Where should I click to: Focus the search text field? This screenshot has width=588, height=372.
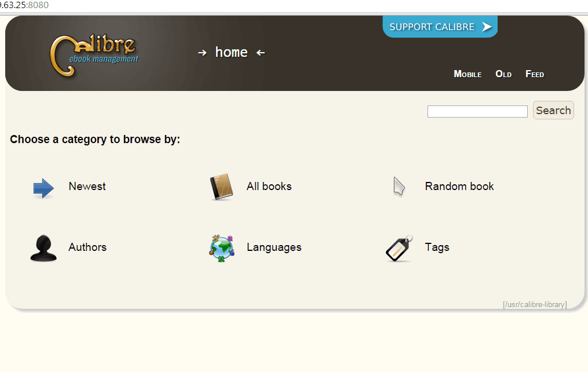coord(477,111)
